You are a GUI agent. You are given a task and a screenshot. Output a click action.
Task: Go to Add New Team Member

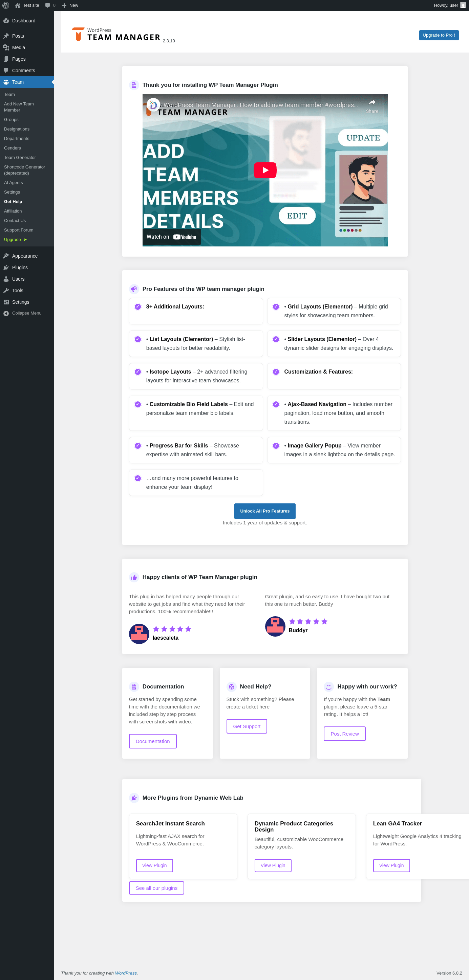pyautogui.click(x=27, y=107)
